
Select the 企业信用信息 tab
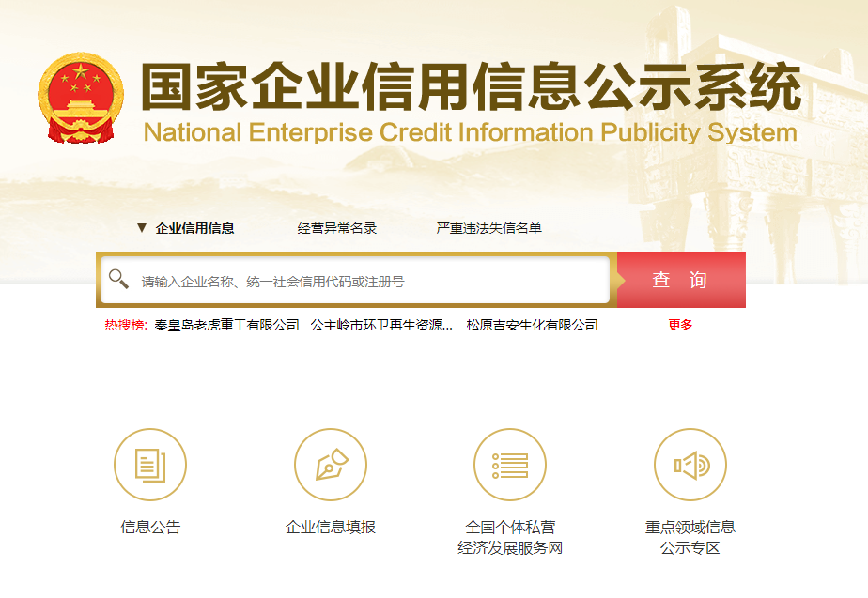pyautogui.click(x=194, y=228)
